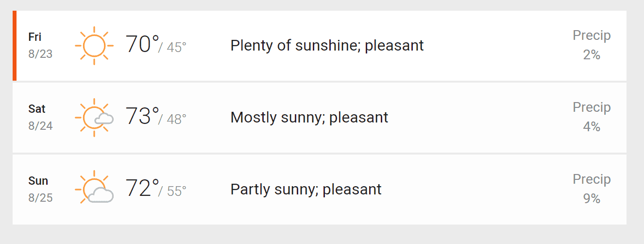
Task: Click the 8/24 date label
Action: point(40,126)
